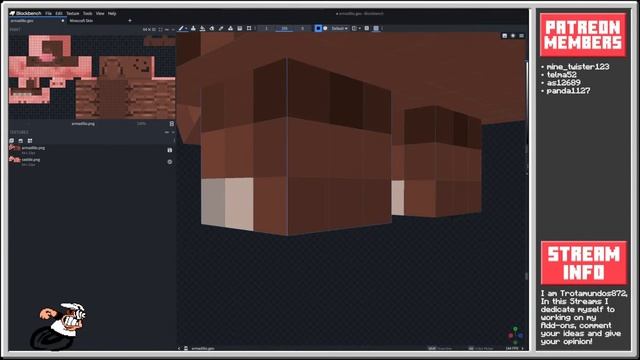The height and width of the screenshot is (360, 640).
Task: Click patron name mine_twister123
Action: click(578, 67)
